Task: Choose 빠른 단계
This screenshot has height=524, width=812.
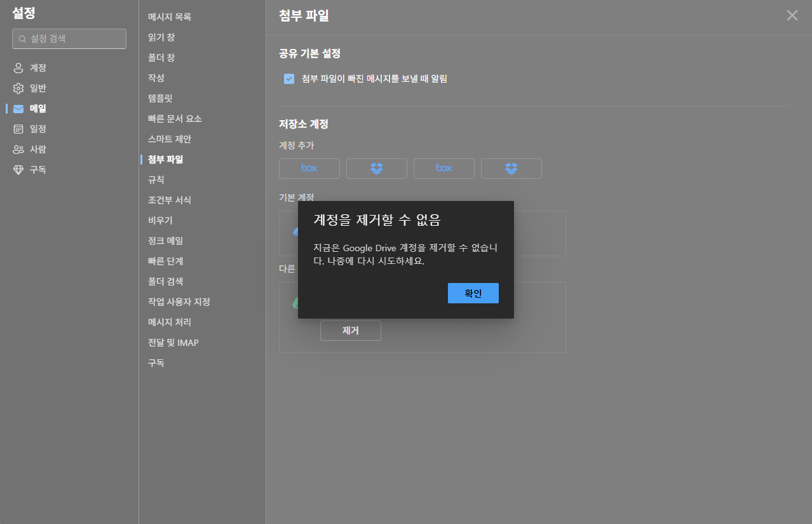Action: coord(165,261)
